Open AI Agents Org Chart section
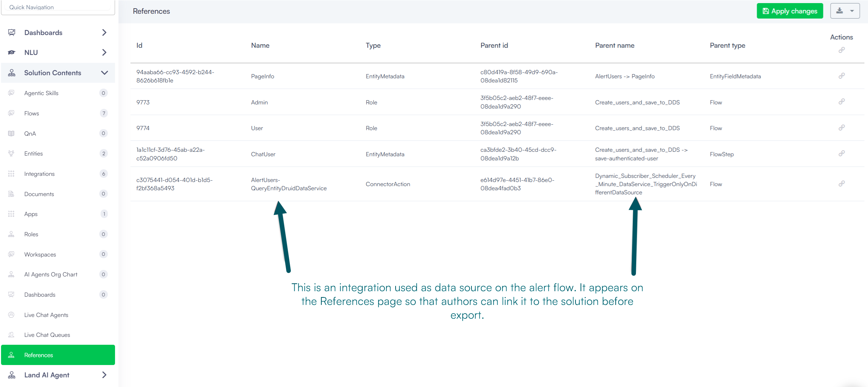This screenshot has width=868, height=387. (58, 274)
